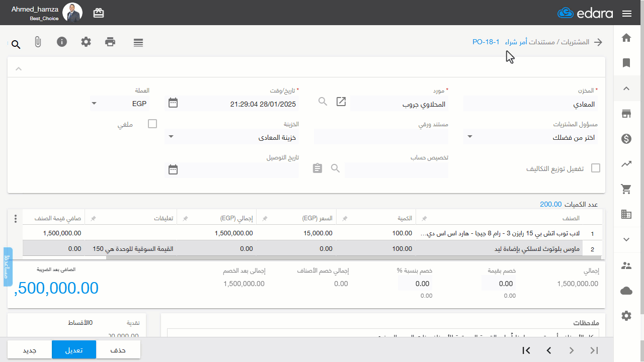Print the purchase order

click(110, 42)
